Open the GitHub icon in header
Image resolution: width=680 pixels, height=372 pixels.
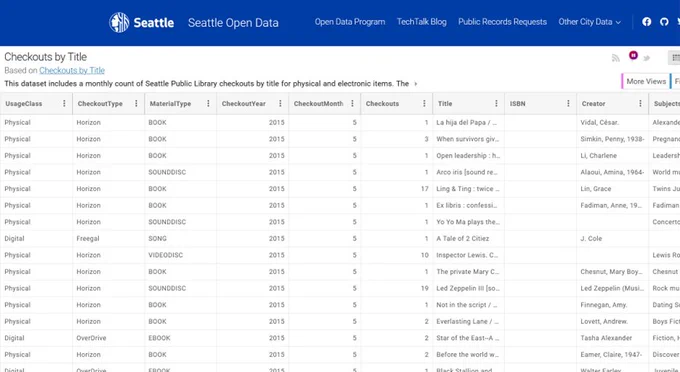click(664, 22)
